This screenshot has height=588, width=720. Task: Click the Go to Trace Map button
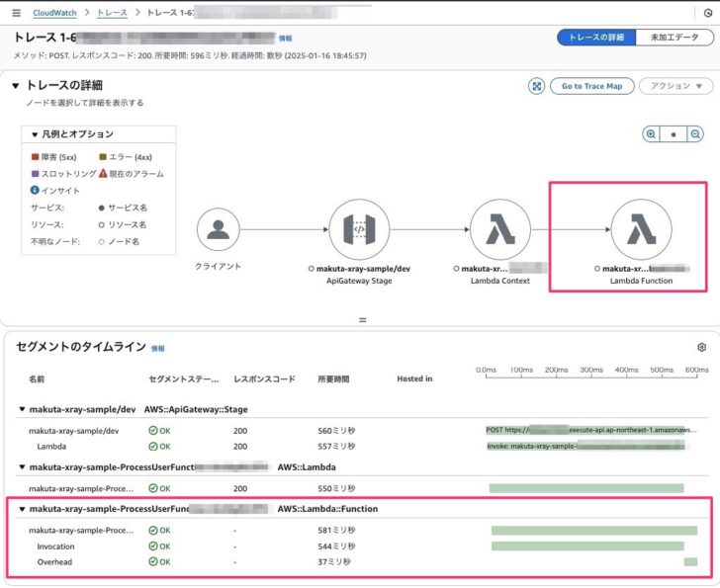click(x=591, y=86)
